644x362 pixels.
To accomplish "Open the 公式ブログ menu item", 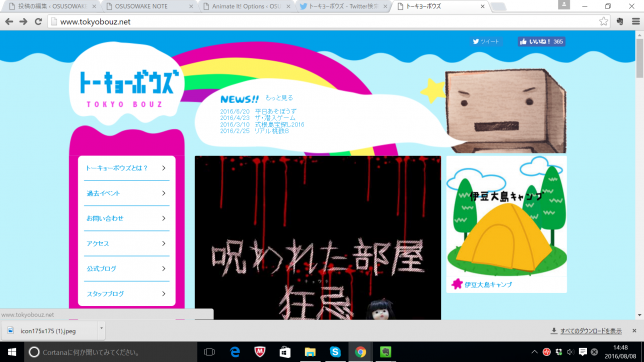I will (x=126, y=268).
